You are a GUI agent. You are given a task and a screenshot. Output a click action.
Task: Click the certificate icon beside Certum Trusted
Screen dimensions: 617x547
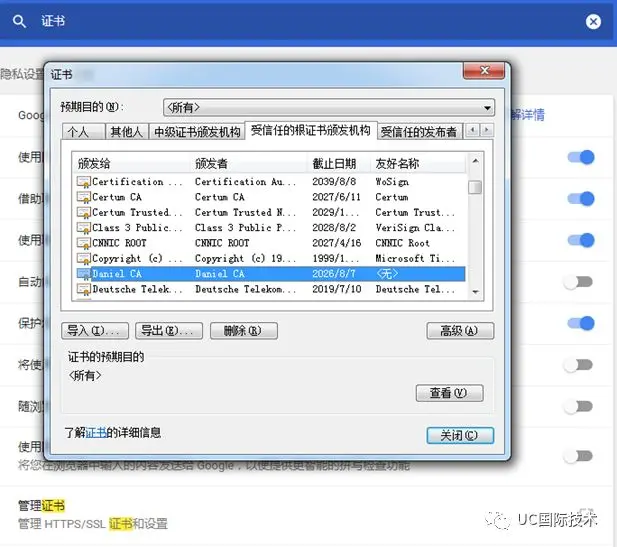click(83, 213)
